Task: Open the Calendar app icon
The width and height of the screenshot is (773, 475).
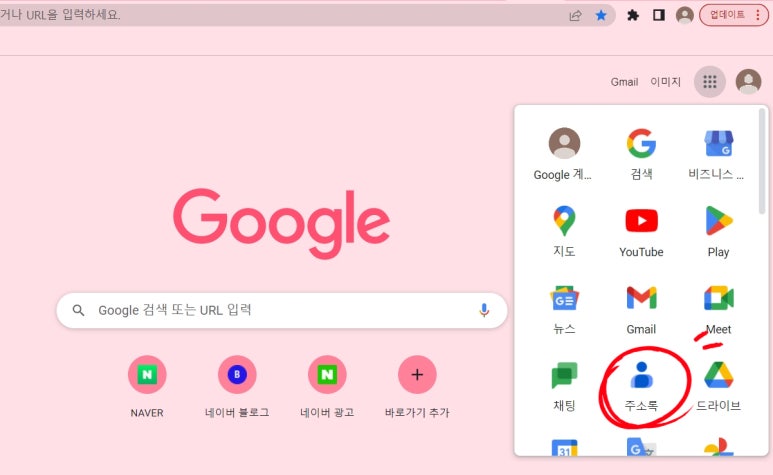Action: click(x=564, y=447)
